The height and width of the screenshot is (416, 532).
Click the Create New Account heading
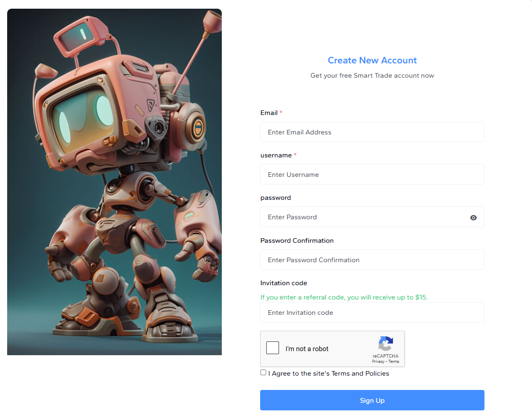click(x=372, y=60)
